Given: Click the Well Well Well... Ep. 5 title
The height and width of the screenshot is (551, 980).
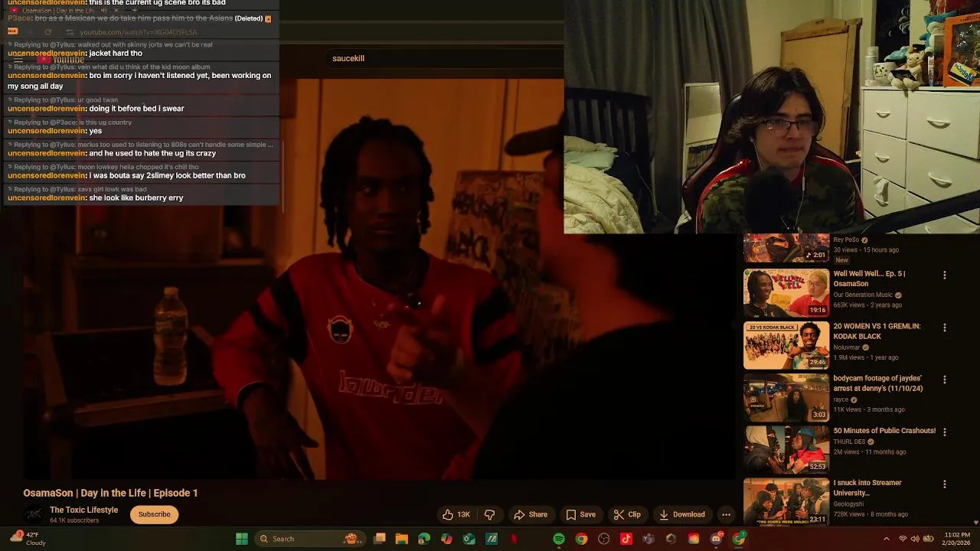Looking at the screenshot, I should [869, 279].
